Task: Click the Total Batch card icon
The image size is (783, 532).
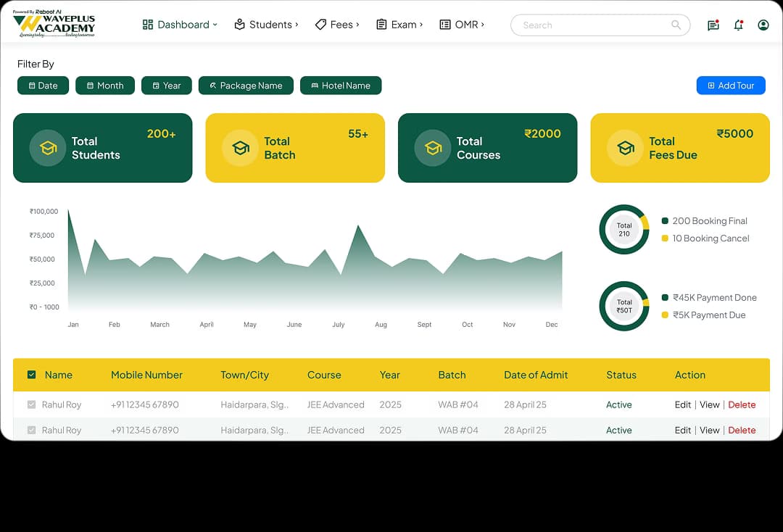Action: (240, 148)
